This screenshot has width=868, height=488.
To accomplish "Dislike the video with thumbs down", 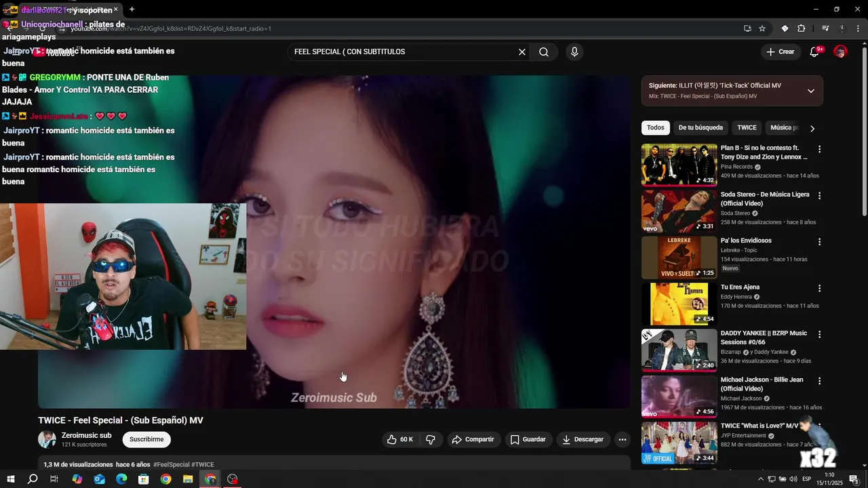I will coord(431,439).
